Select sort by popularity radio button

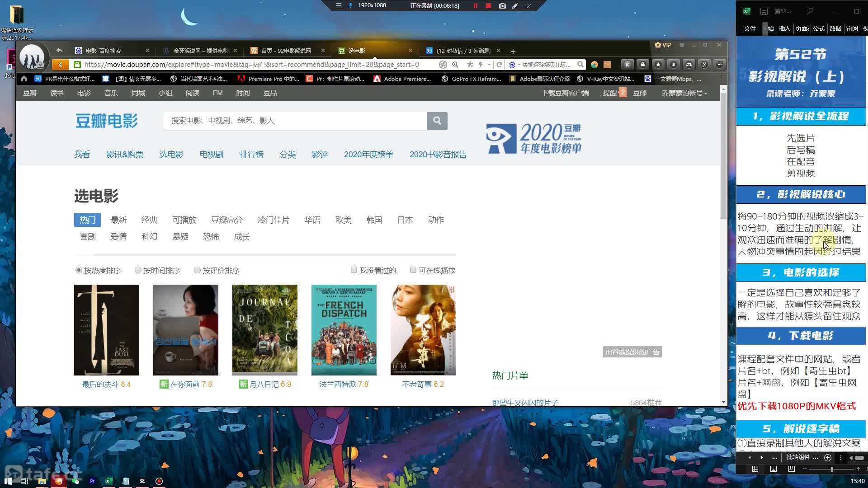(79, 270)
